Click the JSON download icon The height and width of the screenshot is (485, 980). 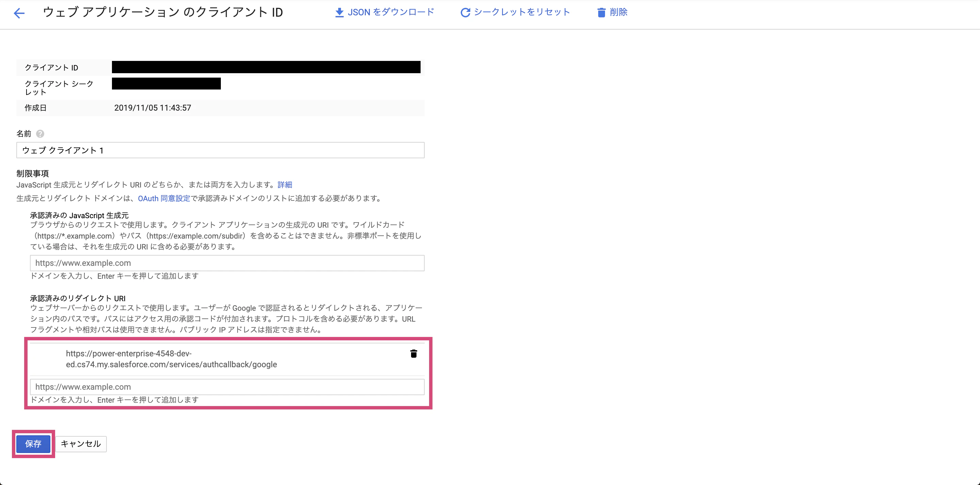339,13
